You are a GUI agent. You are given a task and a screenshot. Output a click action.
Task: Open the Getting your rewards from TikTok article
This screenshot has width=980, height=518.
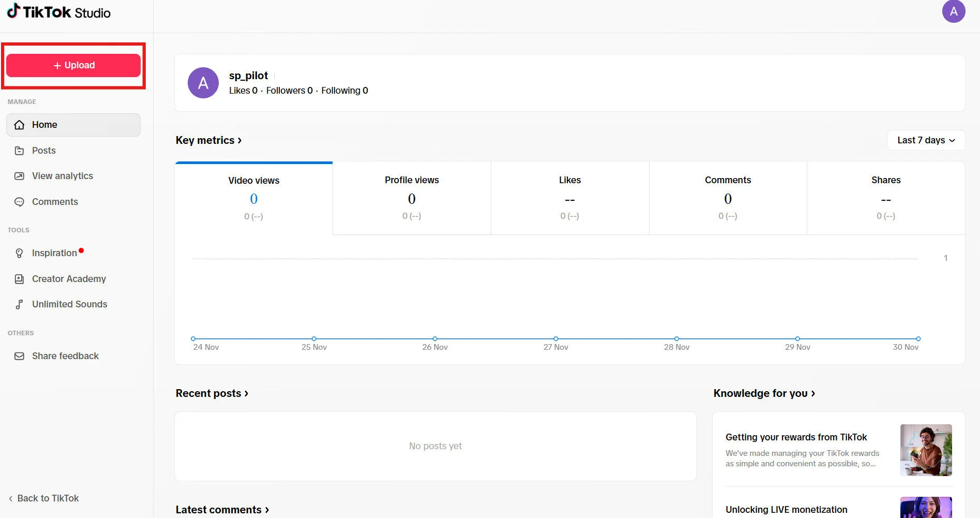pyautogui.click(x=796, y=437)
